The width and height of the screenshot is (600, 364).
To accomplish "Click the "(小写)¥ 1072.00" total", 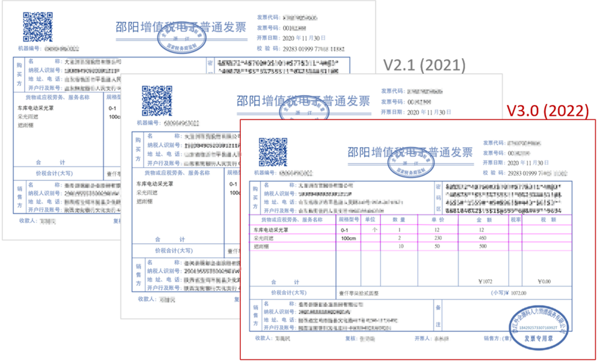I will click(x=509, y=293).
